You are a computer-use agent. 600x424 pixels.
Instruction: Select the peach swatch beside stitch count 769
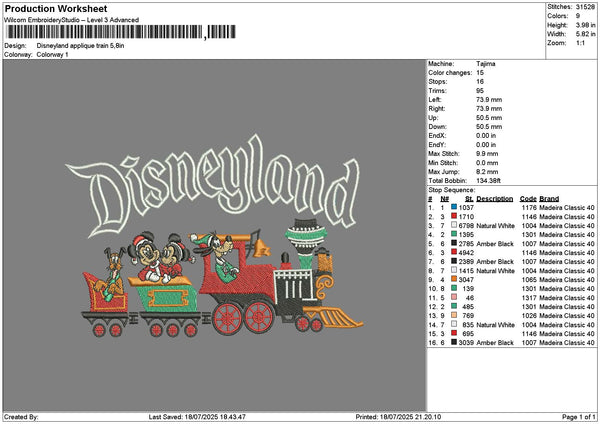coord(454,315)
